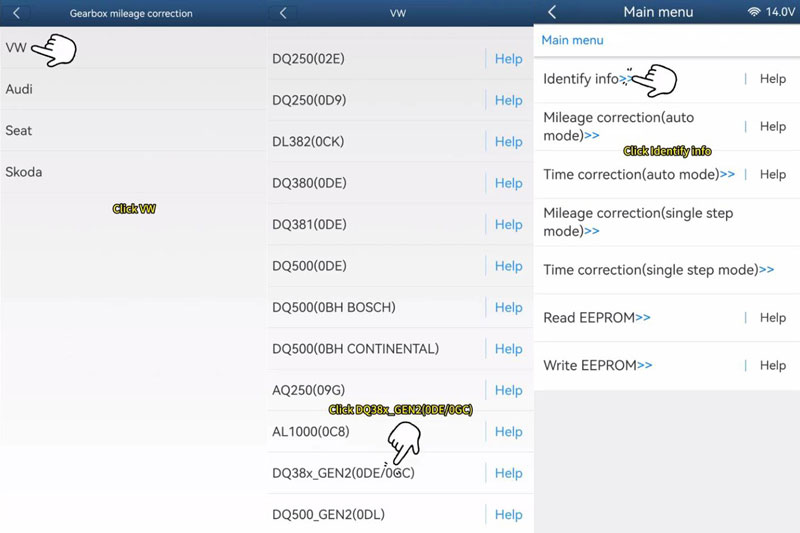This screenshot has height=533, width=800.
Task: Open Time correction(single step mode)
Action: coord(658,270)
